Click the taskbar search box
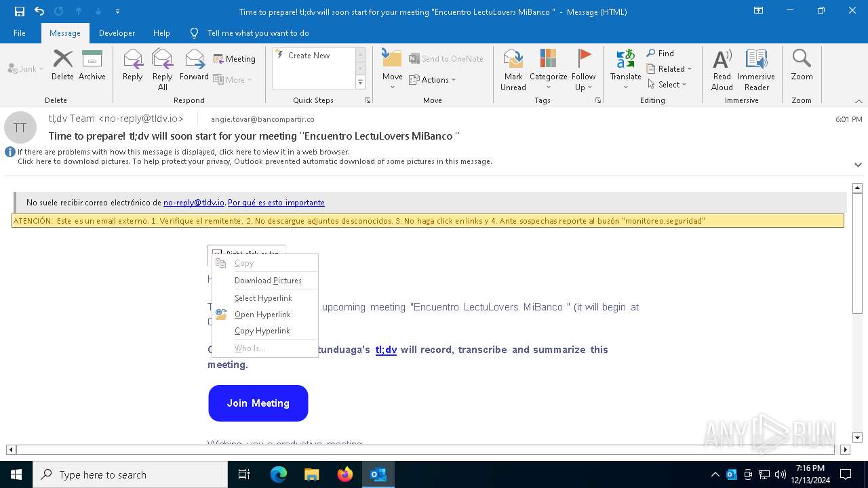This screenshot has height=488, width=868. 130,474
